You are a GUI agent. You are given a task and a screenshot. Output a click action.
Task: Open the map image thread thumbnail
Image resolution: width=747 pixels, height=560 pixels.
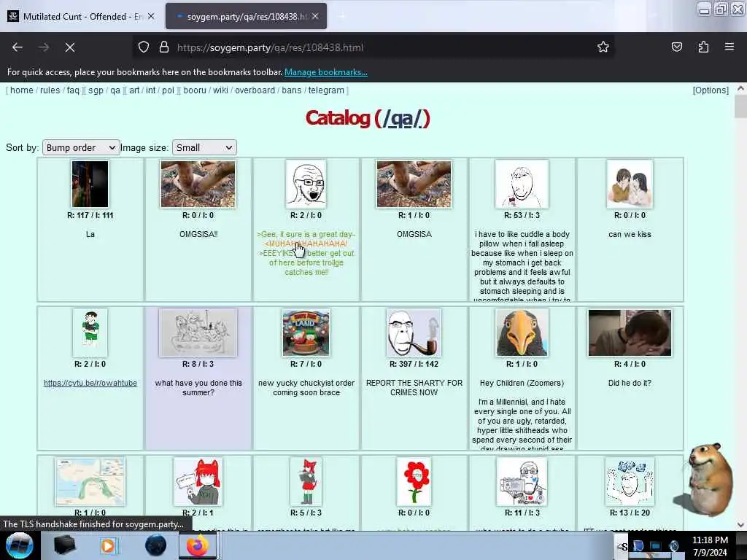[90, 481]
